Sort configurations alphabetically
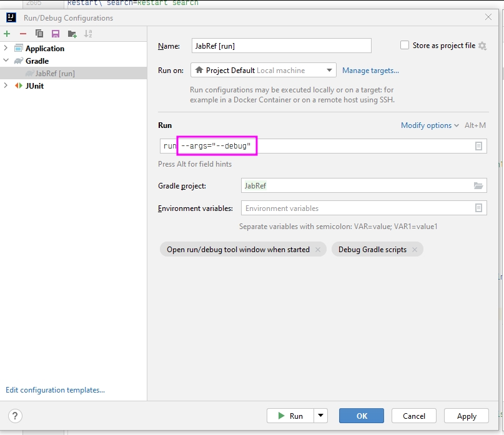Image resolution: width=504 pixels, height=435 pixels. (88, 34)
